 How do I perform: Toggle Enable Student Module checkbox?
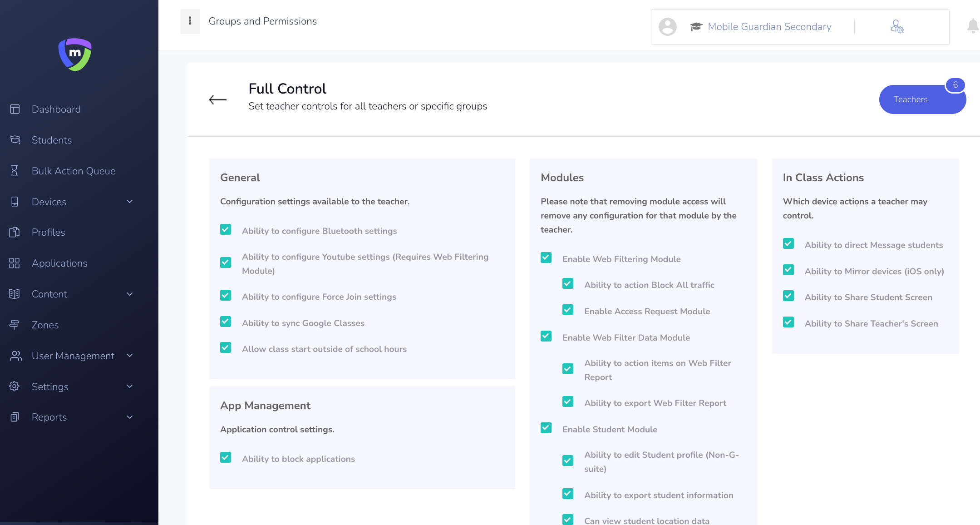pyautogui.click(x=546, y=428)
